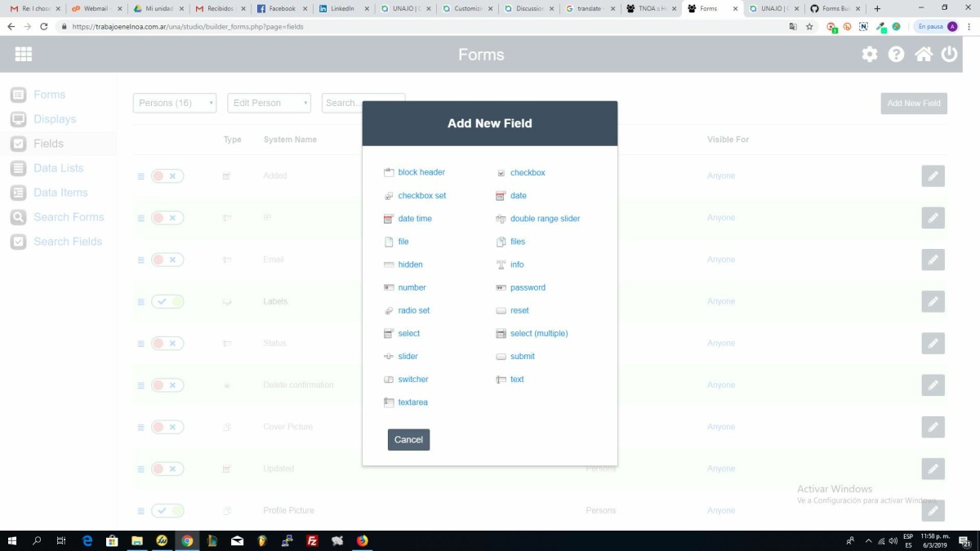Switch to the Facebook browser tab
This screenshot has width=980, height=551.
point(281,8)
